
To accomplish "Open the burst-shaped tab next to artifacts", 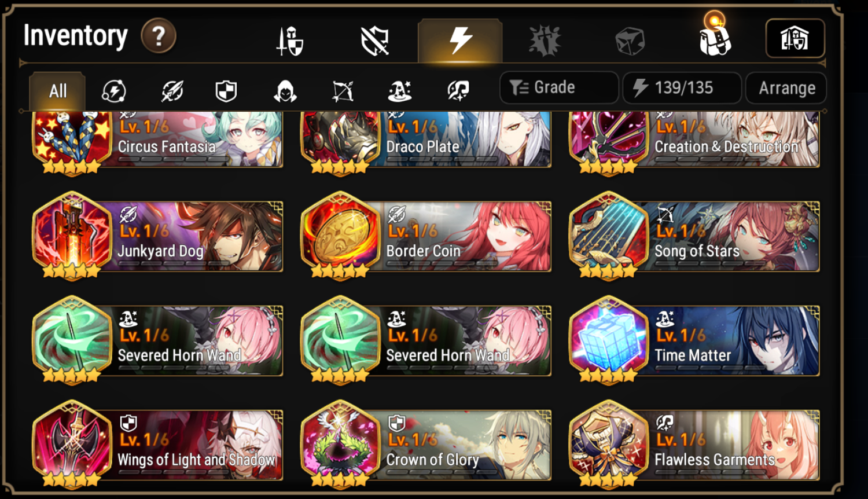I will tap(545, 41).
